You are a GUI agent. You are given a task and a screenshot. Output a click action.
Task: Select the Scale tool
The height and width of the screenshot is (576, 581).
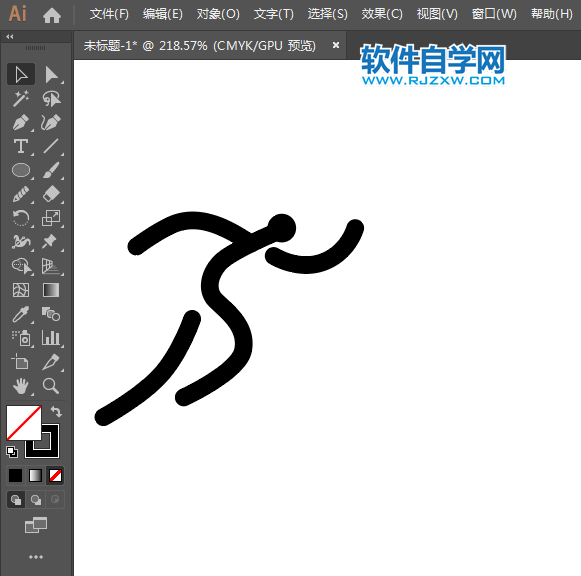click(x=51, y=218)
